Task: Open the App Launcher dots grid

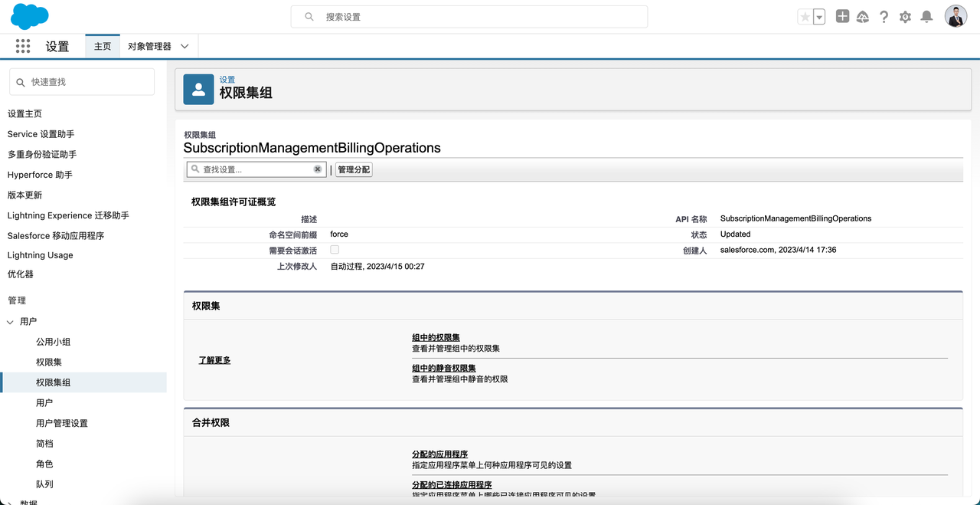Action: [23, 46]
